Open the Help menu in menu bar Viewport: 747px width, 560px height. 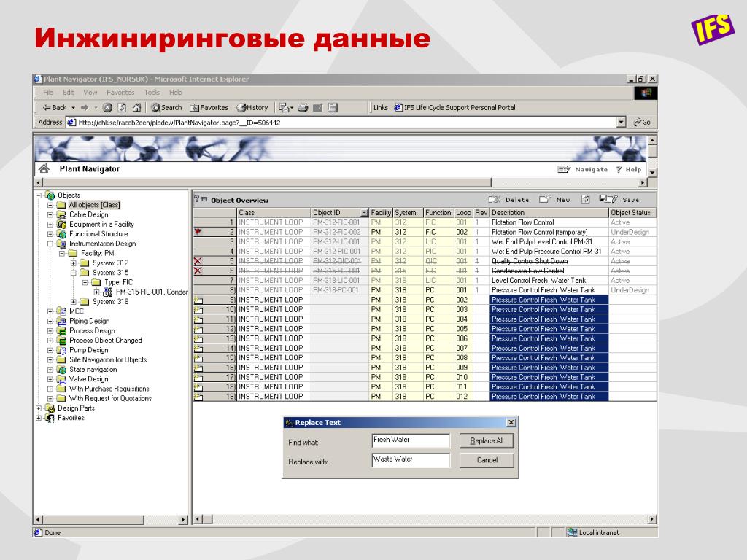tap(176, 93)
